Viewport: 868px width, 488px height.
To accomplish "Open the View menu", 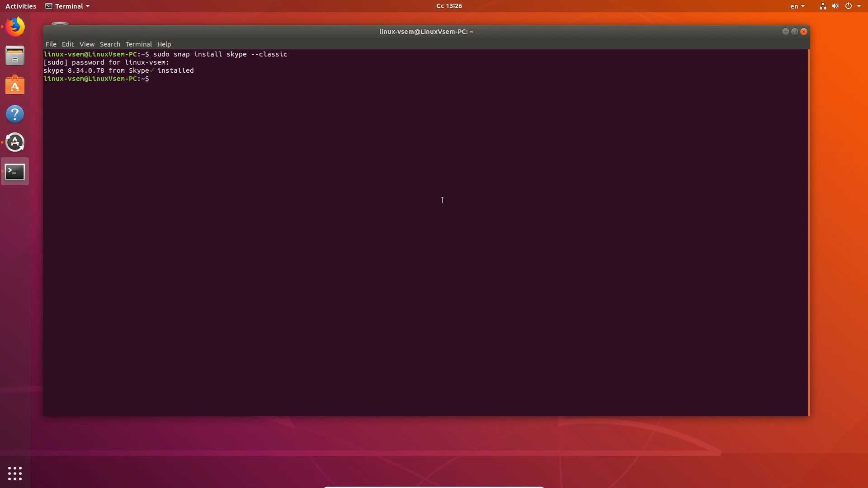I will [x=87, y=44].
